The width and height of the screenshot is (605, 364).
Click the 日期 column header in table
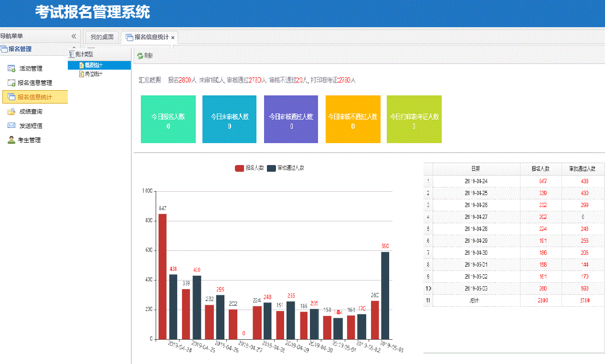point(476,169)
